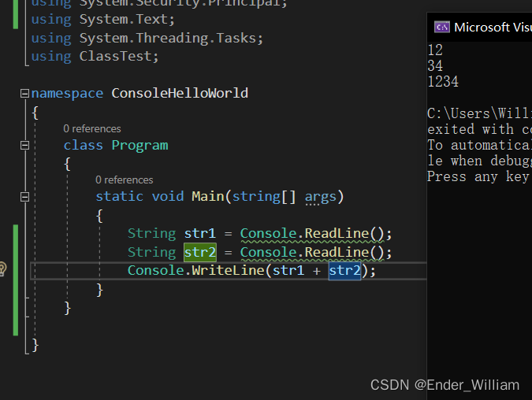
Task: Click the args parameter with dotted underline
Action: [319, 196]
